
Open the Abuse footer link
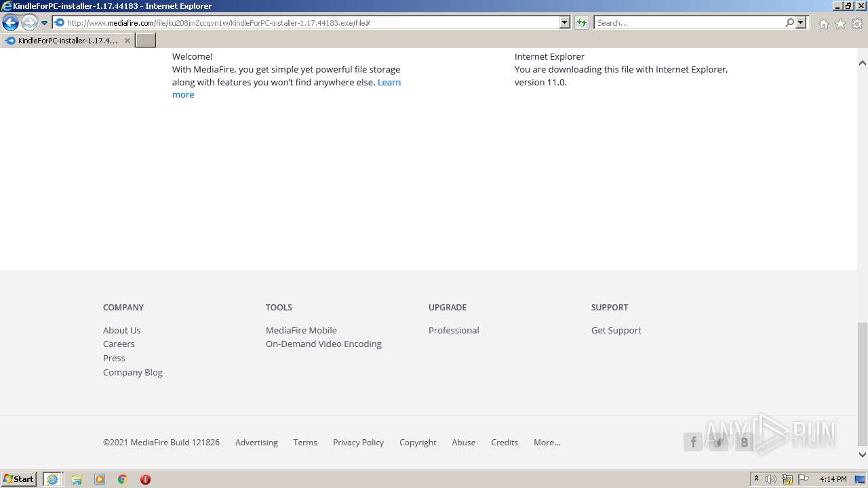[464, 442]
